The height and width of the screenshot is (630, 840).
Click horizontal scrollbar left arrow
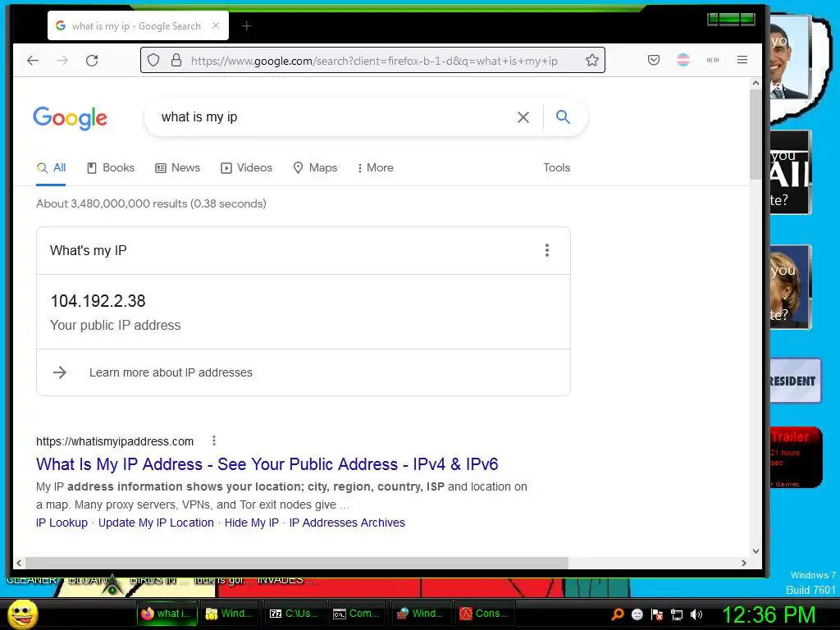click(x=20, y=563)
